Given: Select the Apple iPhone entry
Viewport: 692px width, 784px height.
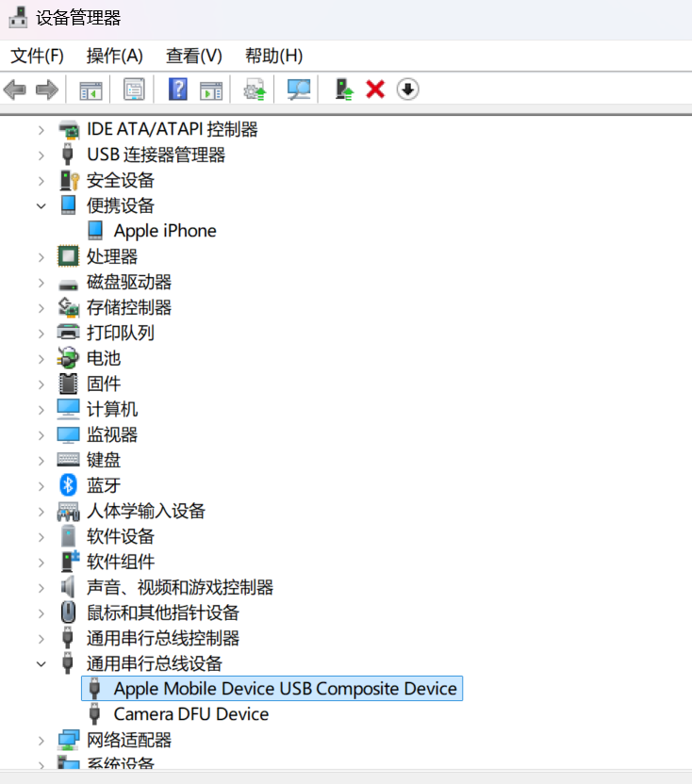Looking at the screenshot, I should click(165, 231).
